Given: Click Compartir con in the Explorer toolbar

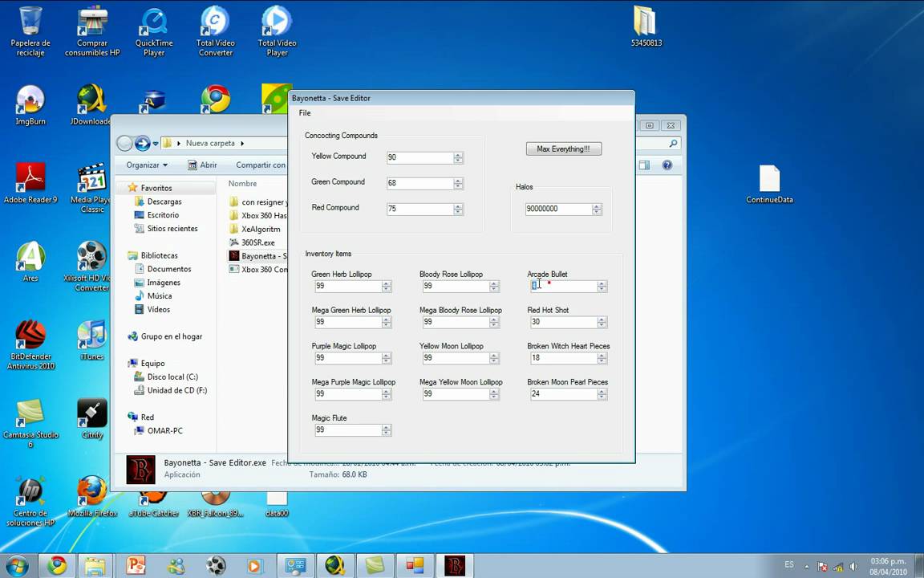Looking at the screenshot, I should coord(261,165).
